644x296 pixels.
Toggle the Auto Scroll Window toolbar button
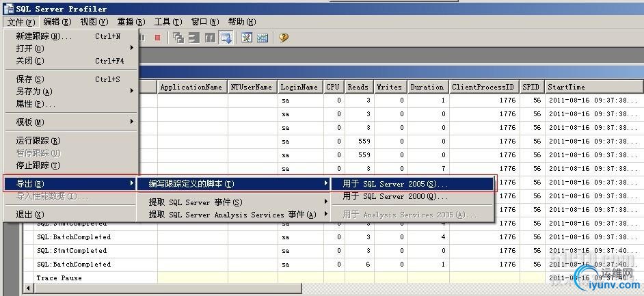[226, 38]
